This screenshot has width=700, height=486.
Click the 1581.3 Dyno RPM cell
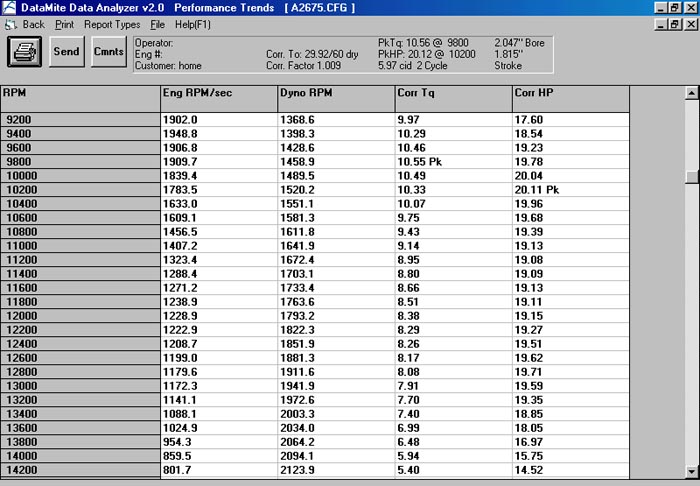click(x=337, y=218)
